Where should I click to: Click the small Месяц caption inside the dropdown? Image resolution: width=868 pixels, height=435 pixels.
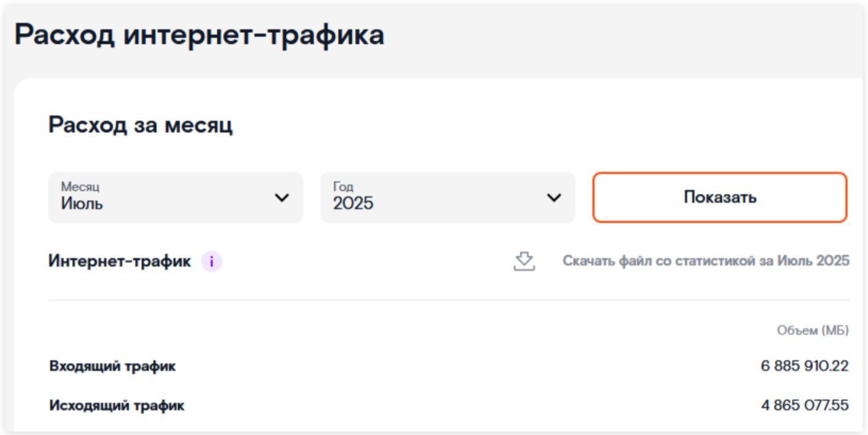[80, 186]
